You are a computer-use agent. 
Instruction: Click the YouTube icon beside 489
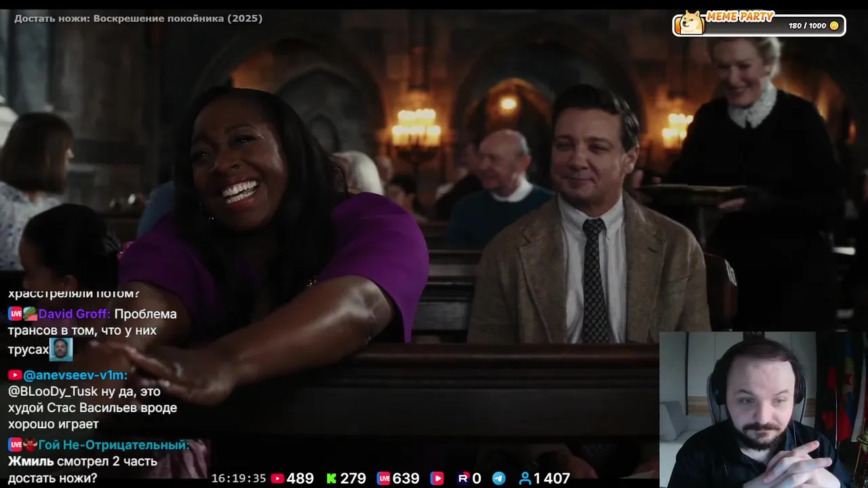coord(277,479)
